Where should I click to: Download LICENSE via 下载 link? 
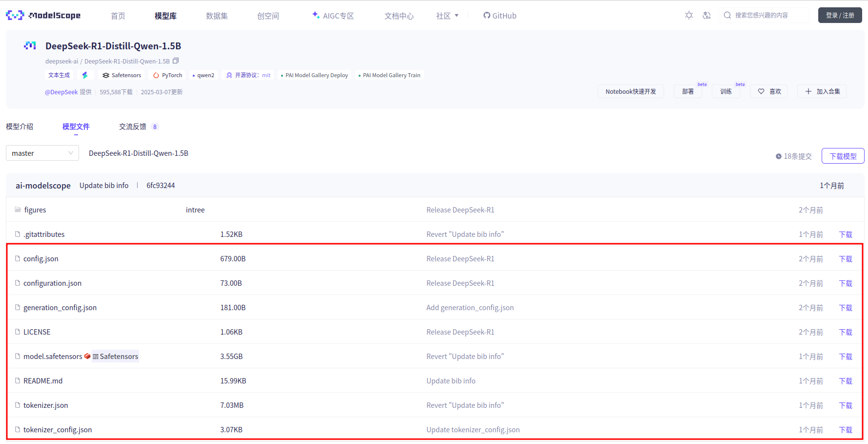tap(846, 332)
